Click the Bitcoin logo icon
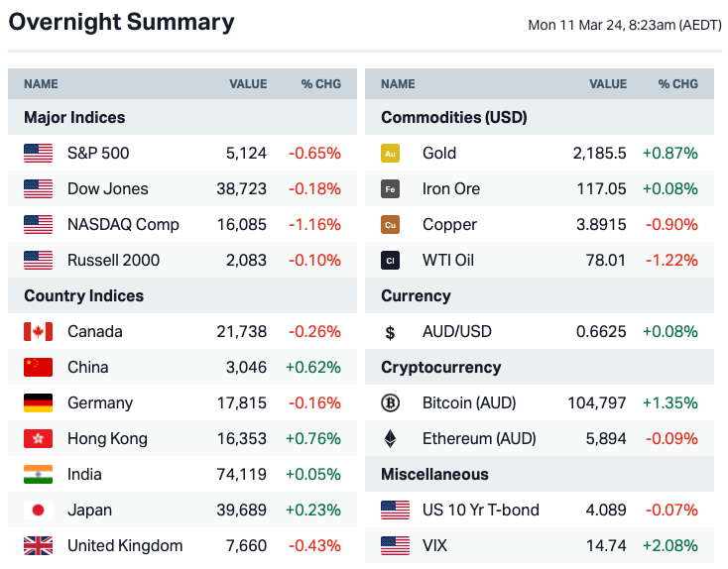Image resolution: width=728 pixels, height=569 pixels. click(x=391, y=403)
